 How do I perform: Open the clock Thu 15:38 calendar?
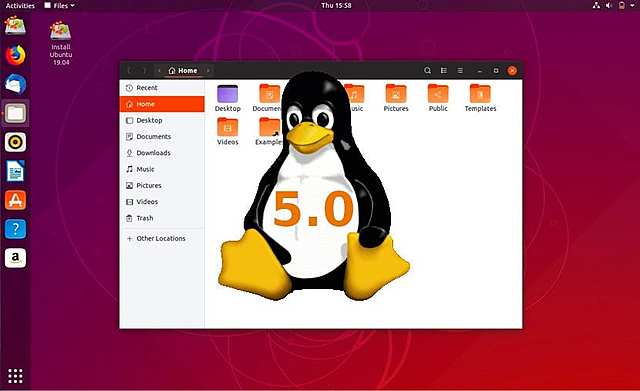[336, 5]
